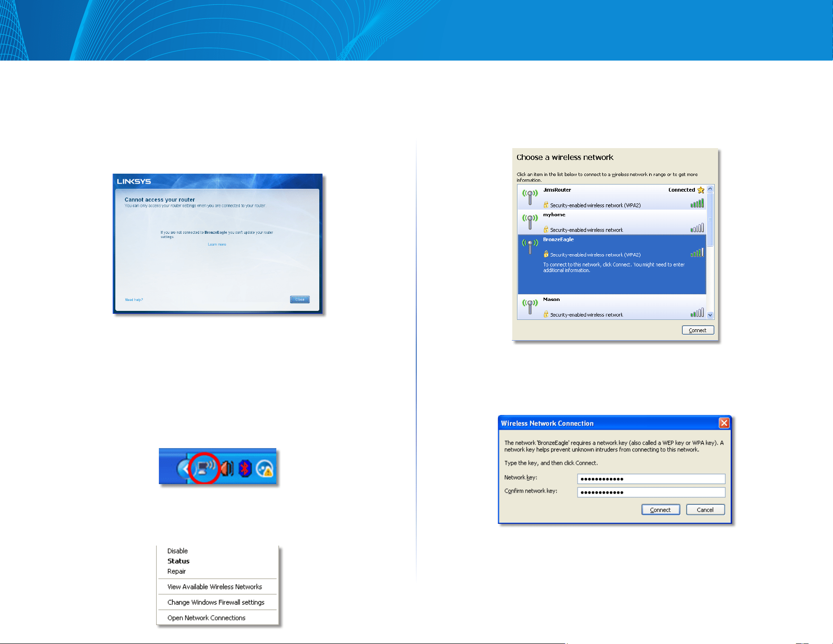Expand hidden tray icons with the arrow
This screenshot has height=644, width=833.
coord(184,469)
